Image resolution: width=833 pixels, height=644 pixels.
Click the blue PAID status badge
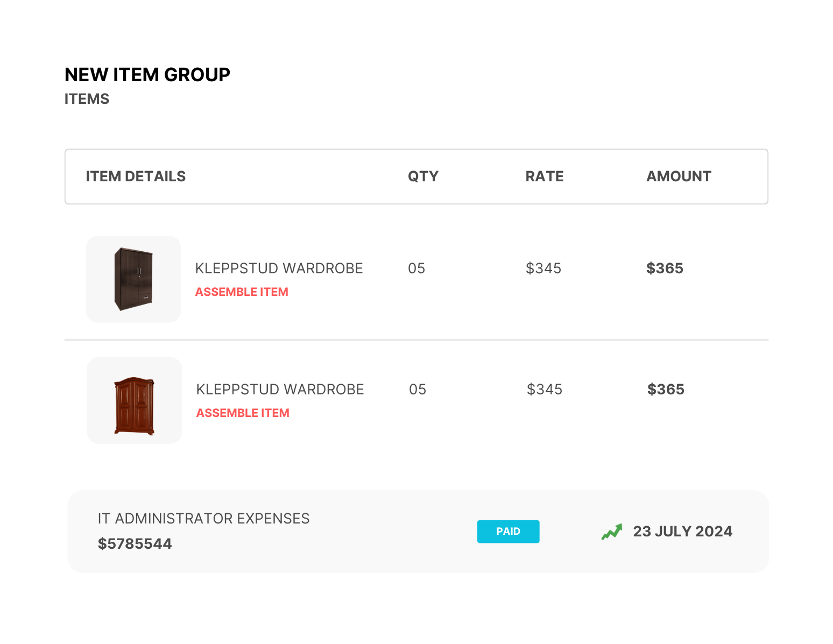pyautogui.click(x=508, y=532)
